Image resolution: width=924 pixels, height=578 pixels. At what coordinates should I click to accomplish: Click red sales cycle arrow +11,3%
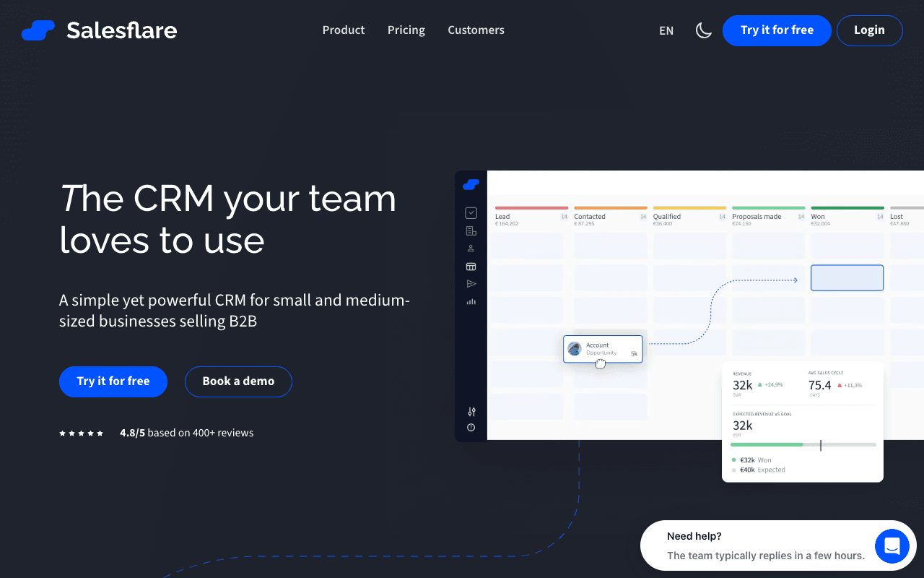point(840,385)
